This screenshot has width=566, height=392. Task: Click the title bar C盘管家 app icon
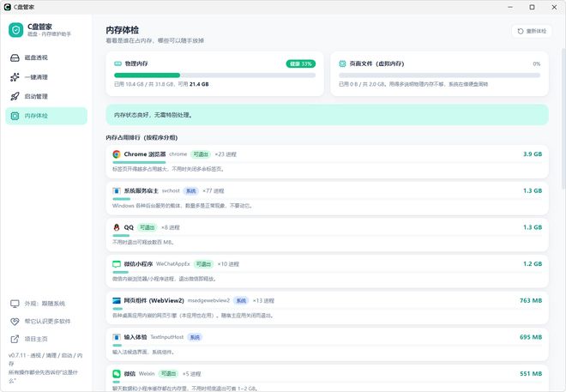(x=7, y=7)
